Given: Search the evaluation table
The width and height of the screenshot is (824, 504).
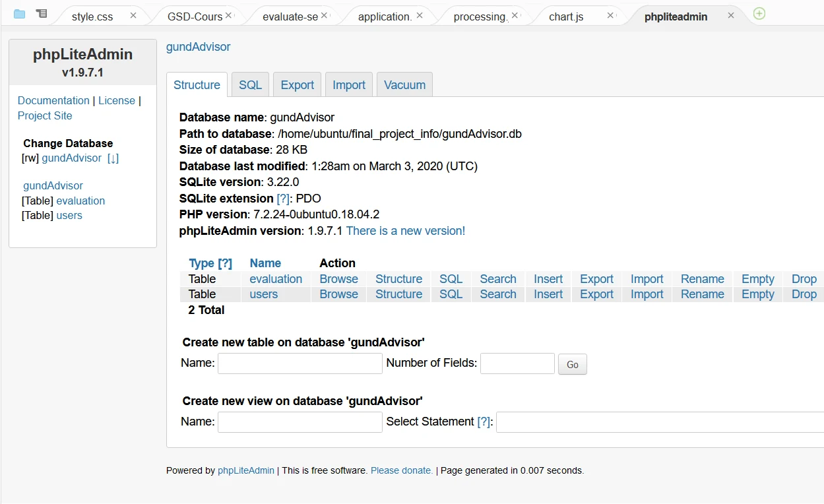Looking at the screenshot, I should click(498, 279).
